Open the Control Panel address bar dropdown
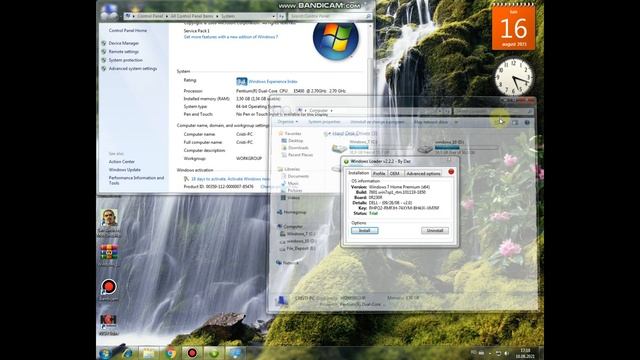 click(273, 16)
